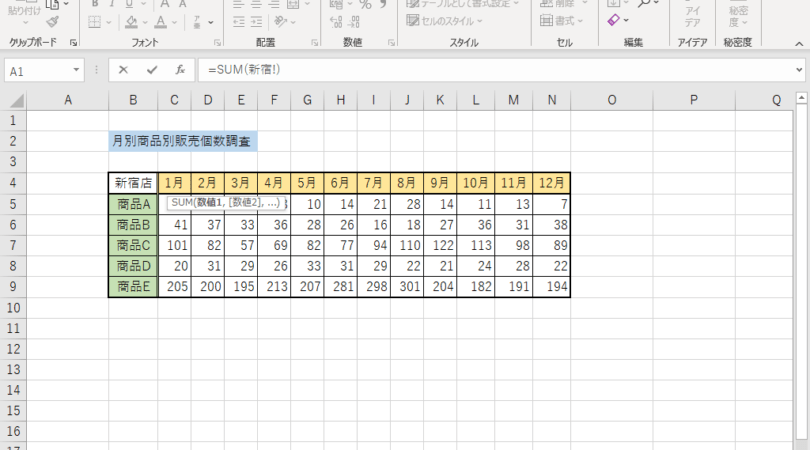The image size is (810, 450).
Task: Open the Sensitivity (秘密度) menu
Action: click(x=738, y=17)
